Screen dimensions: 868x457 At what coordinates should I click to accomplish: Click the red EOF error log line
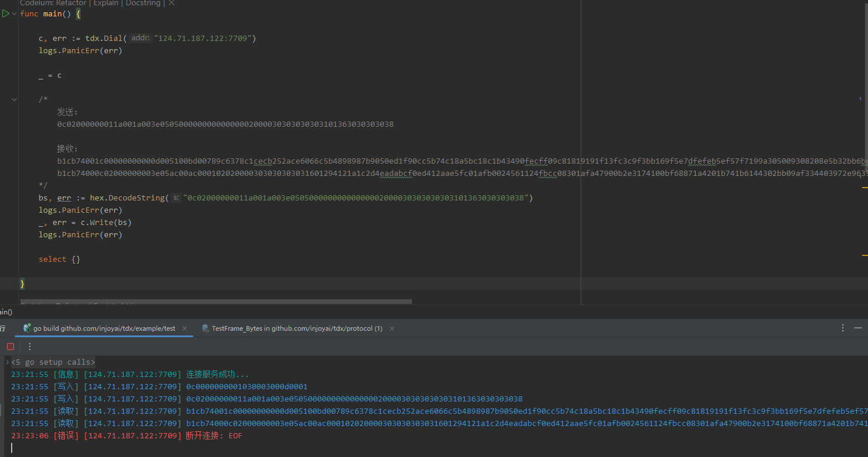126,436
